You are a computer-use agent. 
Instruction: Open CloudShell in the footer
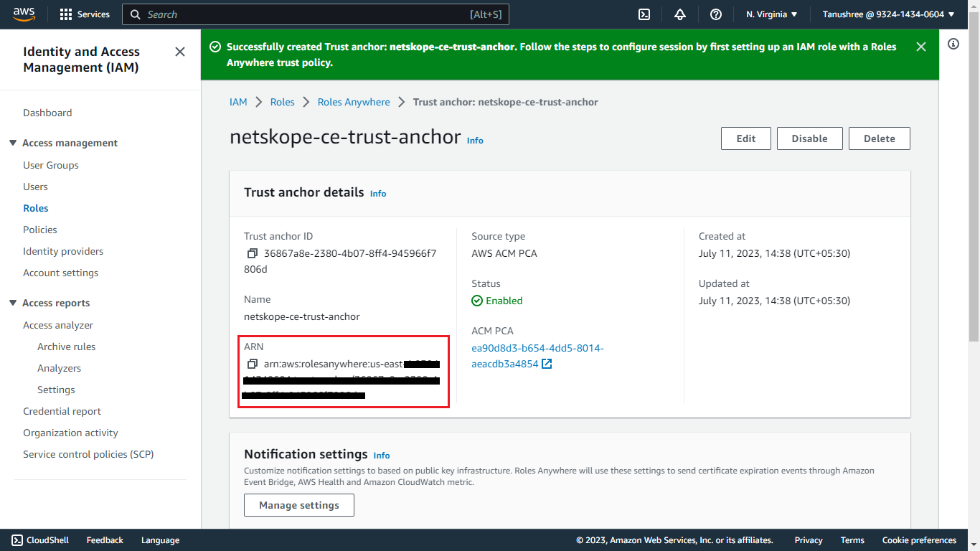click(x=40, y=540)
